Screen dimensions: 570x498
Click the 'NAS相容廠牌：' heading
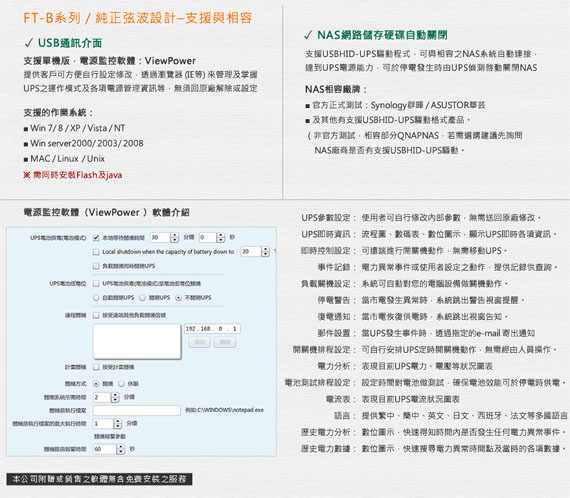tap(336, 89)
